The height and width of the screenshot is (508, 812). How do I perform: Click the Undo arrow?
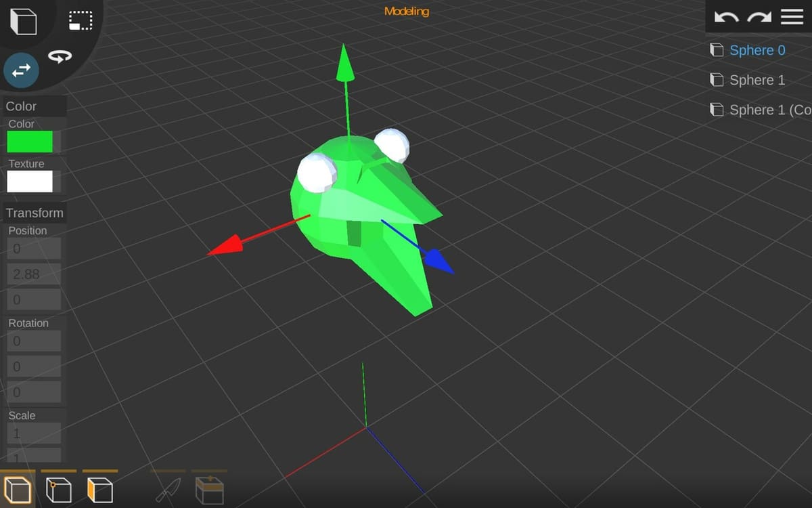726,17
